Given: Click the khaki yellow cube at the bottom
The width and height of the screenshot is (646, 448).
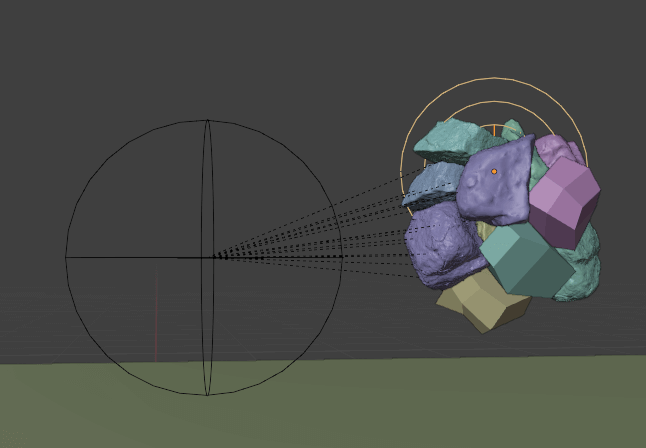Looking at the screenshot, I should 482,304.
